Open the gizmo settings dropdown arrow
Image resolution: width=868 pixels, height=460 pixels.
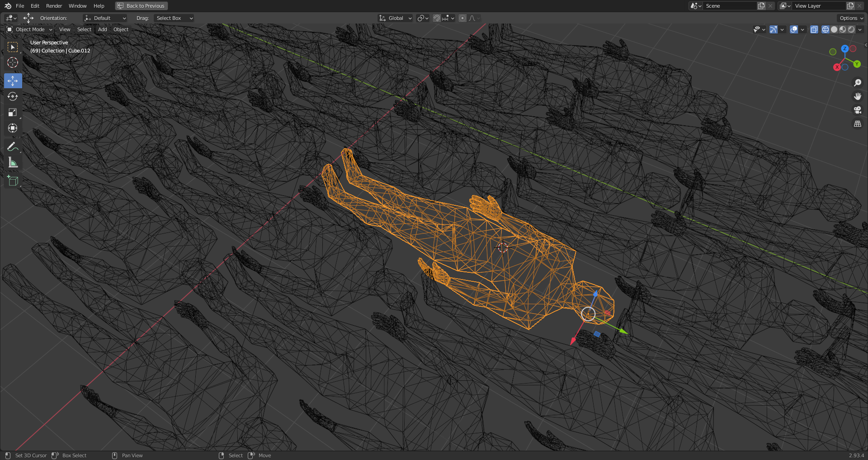click(782, 29)
